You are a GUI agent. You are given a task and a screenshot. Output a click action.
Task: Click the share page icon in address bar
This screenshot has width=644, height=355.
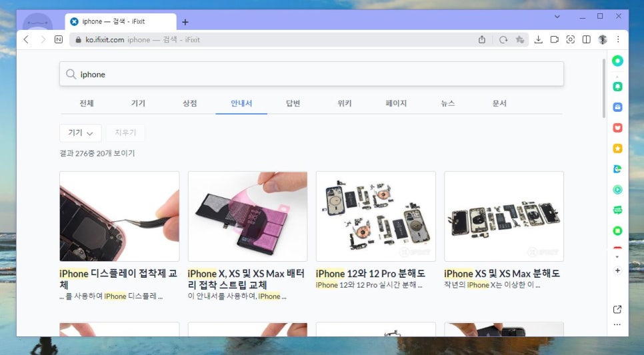(482, 39)
